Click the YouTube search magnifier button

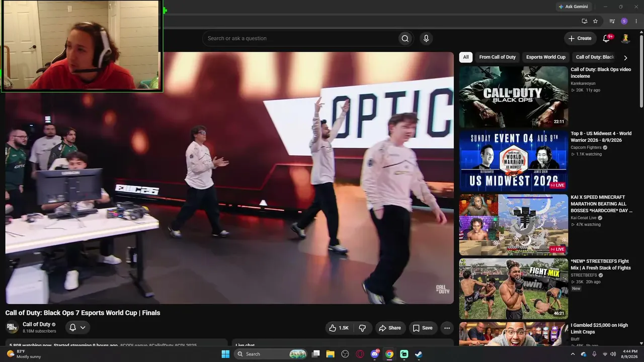405,38
